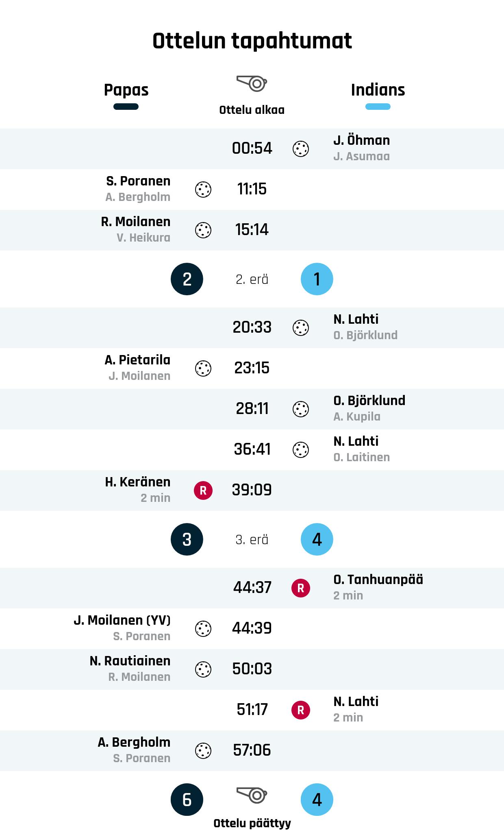Click the goal ball icon at 20:33

pyautogui.click(x=301, y=328)
